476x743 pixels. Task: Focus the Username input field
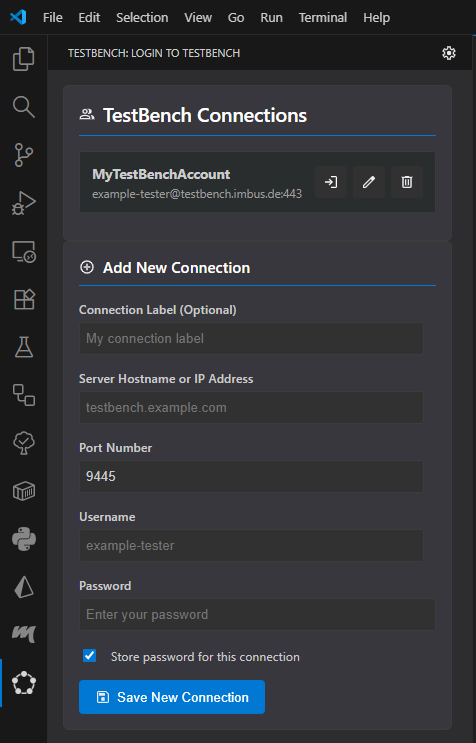251,545
